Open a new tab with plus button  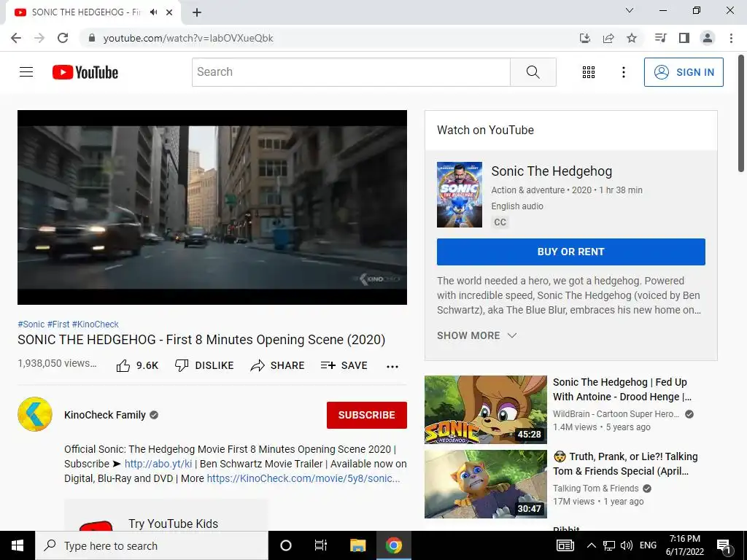pyautogui.click(x=197, y=12)
